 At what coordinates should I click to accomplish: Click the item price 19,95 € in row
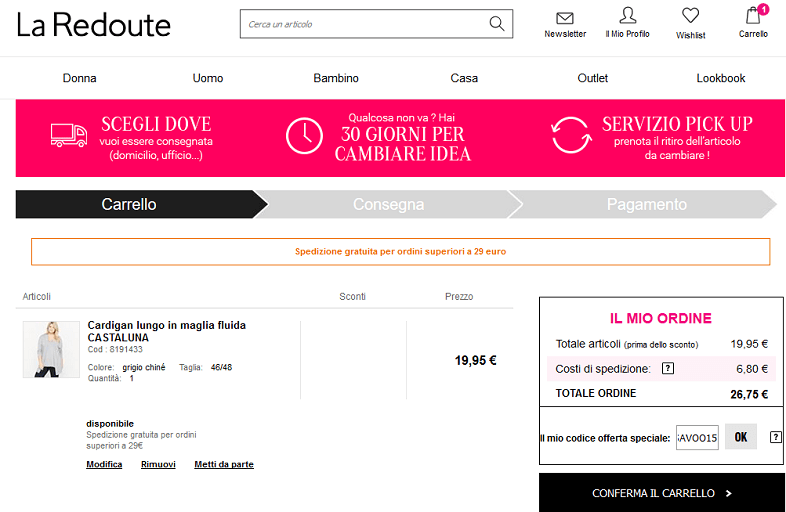click(475, 361)
